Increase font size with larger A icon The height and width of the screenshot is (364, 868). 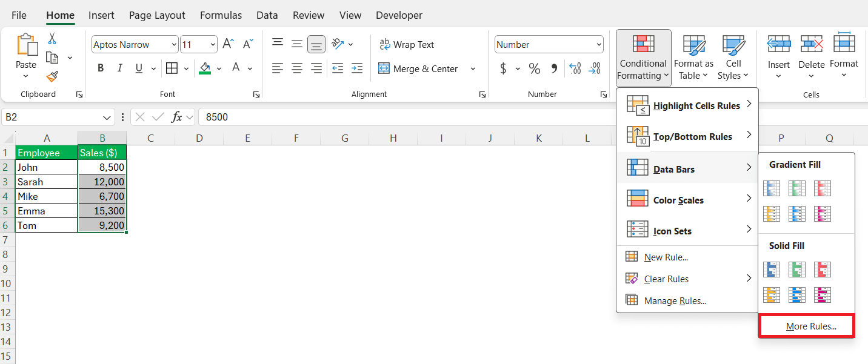click(228, 44)
